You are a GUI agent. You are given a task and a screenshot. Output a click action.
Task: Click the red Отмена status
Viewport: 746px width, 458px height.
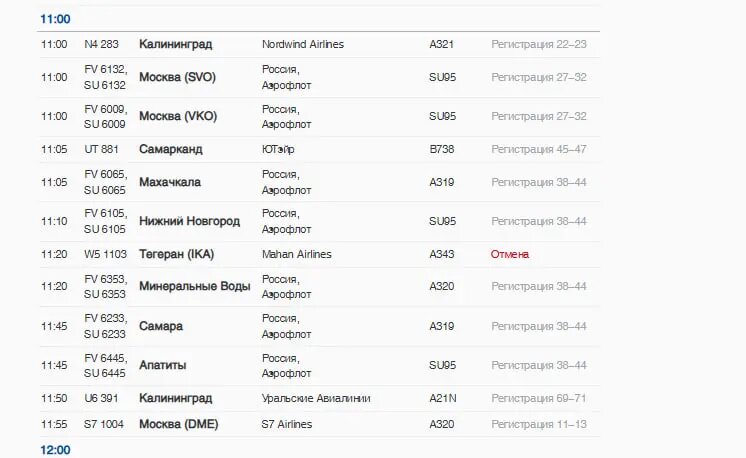pos(509,254)
